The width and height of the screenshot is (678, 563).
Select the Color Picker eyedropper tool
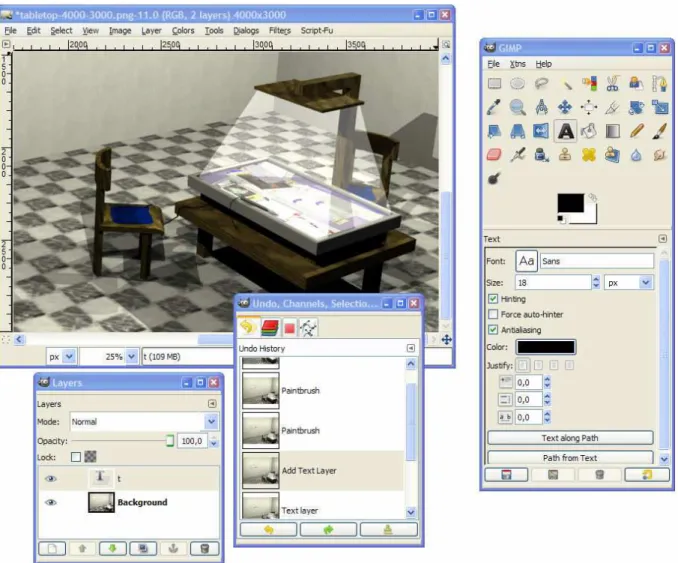click(x=494, y=107)
